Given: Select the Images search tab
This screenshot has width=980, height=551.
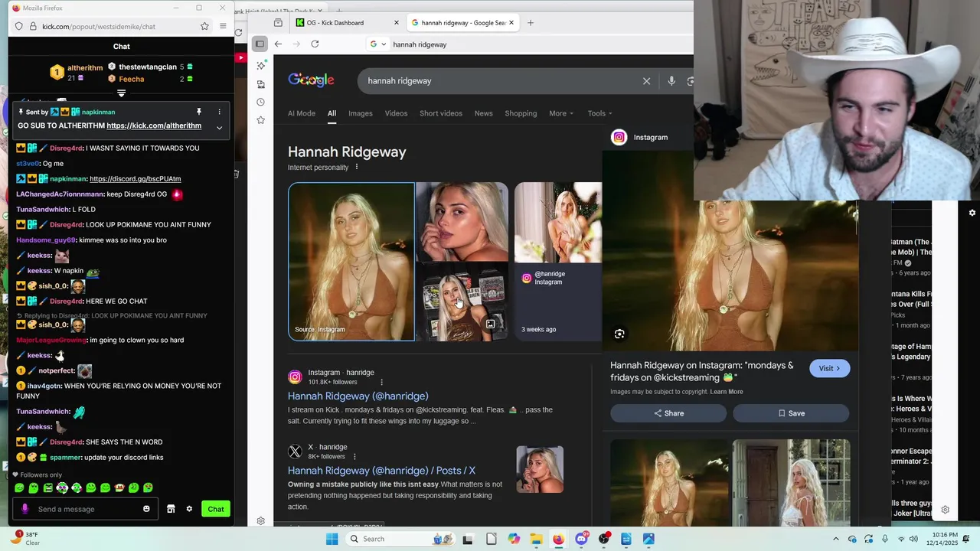Looking at the screenshot, I should (x=361, y=113).
